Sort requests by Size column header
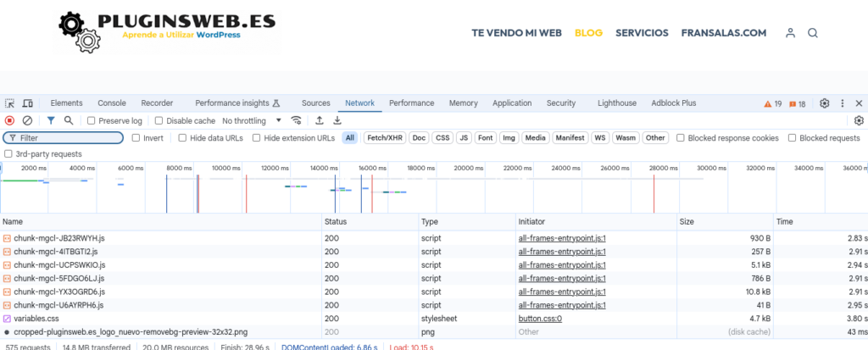The image size is (868, 350). (726, 221)
